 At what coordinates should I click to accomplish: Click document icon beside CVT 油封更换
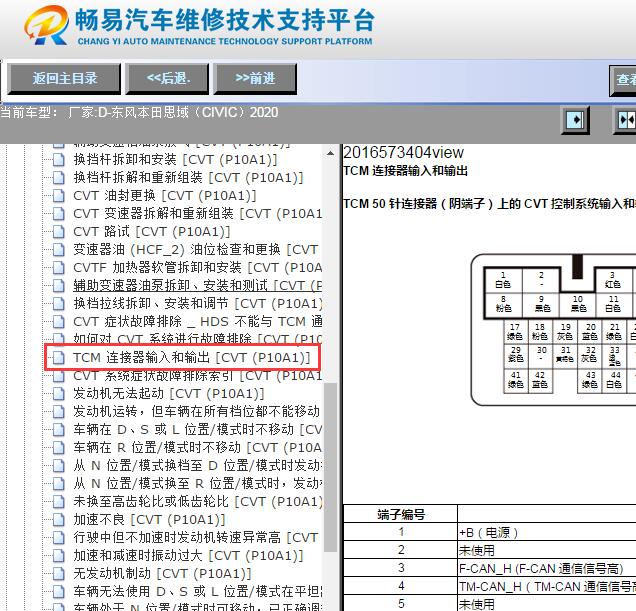point(59,196)
